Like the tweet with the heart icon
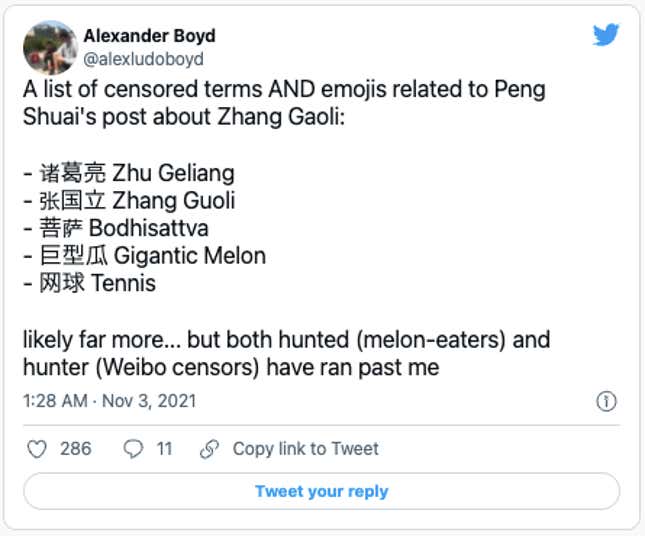The width and height of the screenshot is (645, 536). 37,449
